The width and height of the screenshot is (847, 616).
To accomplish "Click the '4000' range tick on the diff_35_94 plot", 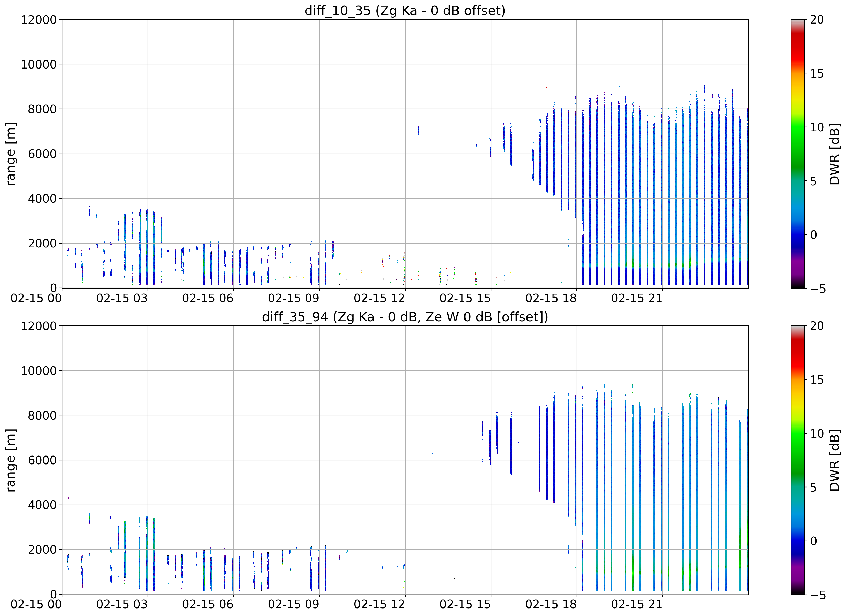I will 42,505.
